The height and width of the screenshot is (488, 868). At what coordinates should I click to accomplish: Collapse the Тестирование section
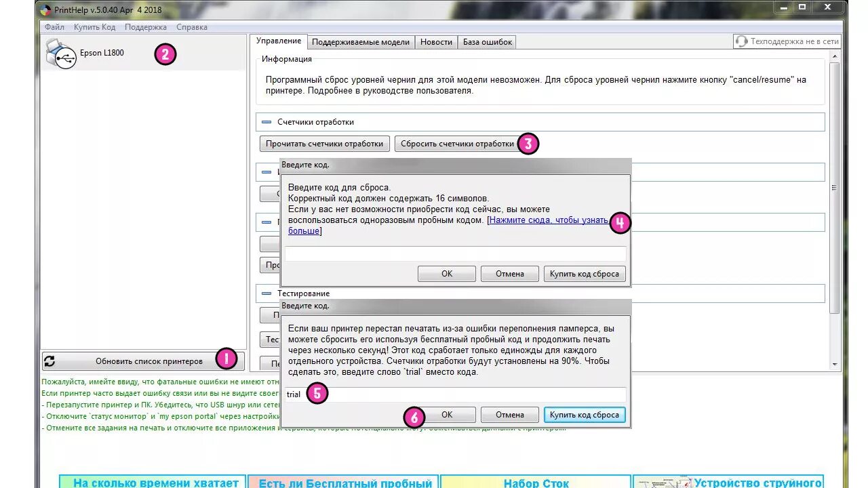(x=267, y=293)
